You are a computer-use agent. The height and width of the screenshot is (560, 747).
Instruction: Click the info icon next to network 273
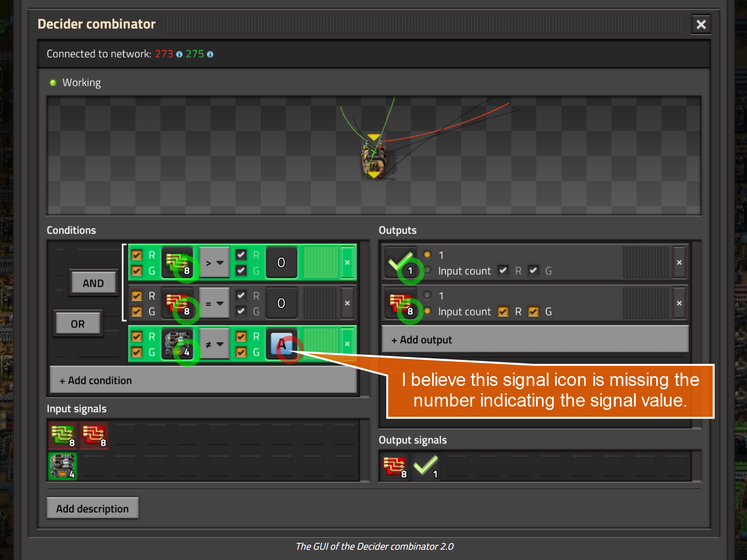pos(179,54)
